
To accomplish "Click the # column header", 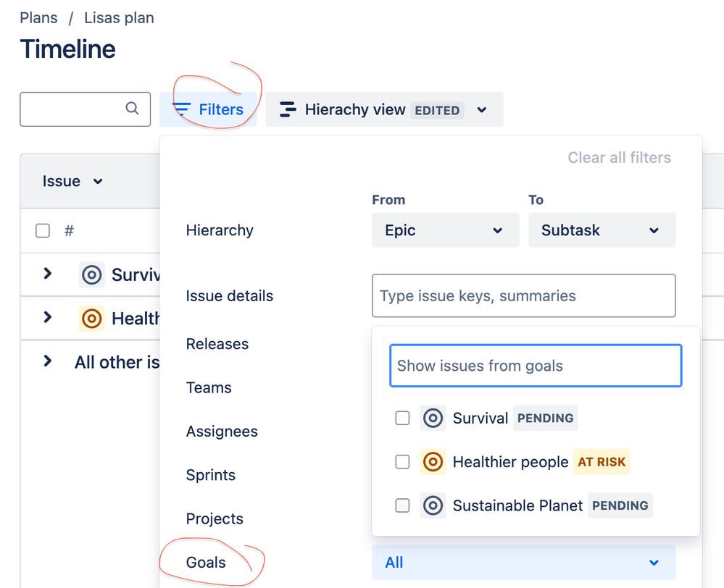I will click(69, 230).
